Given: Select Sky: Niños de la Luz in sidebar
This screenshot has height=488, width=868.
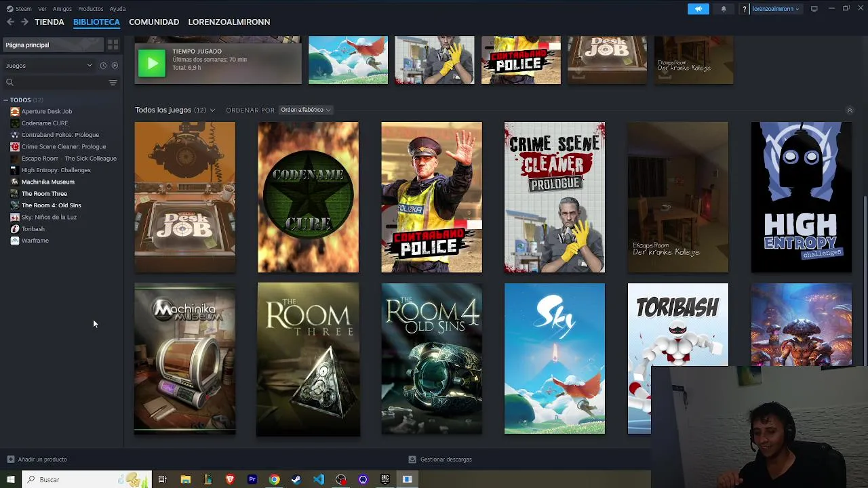Looking at the screenshot, I should tap(49, 217).
